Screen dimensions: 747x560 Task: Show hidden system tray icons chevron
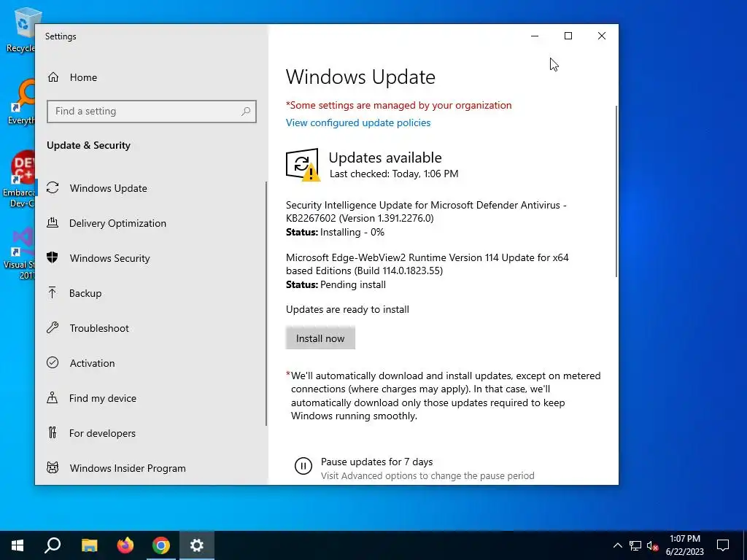point(617,545)
